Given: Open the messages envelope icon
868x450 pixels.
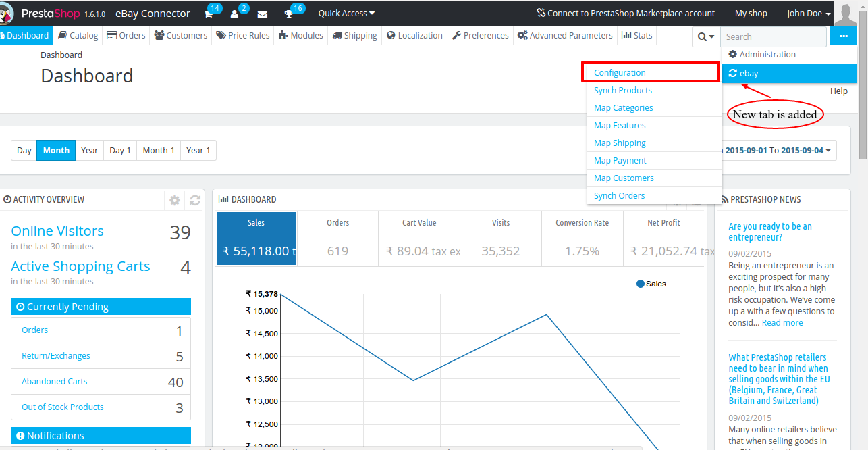Looking at the screenshot, I should point(263,14).
